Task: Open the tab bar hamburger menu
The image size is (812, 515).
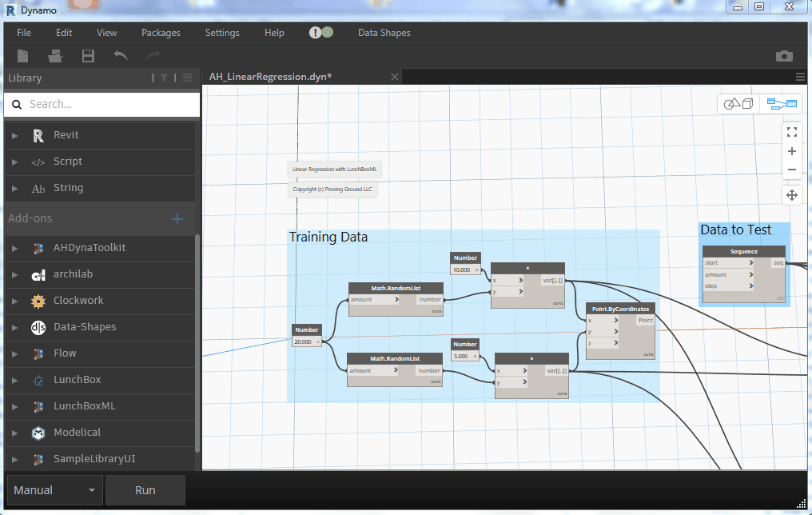Action: click(800, 78)
